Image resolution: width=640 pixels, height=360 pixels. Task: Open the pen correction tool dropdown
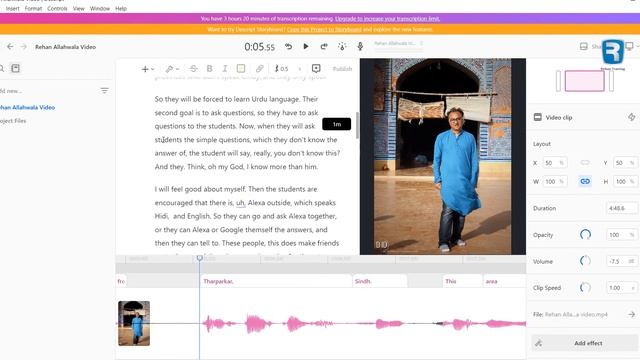172,69
